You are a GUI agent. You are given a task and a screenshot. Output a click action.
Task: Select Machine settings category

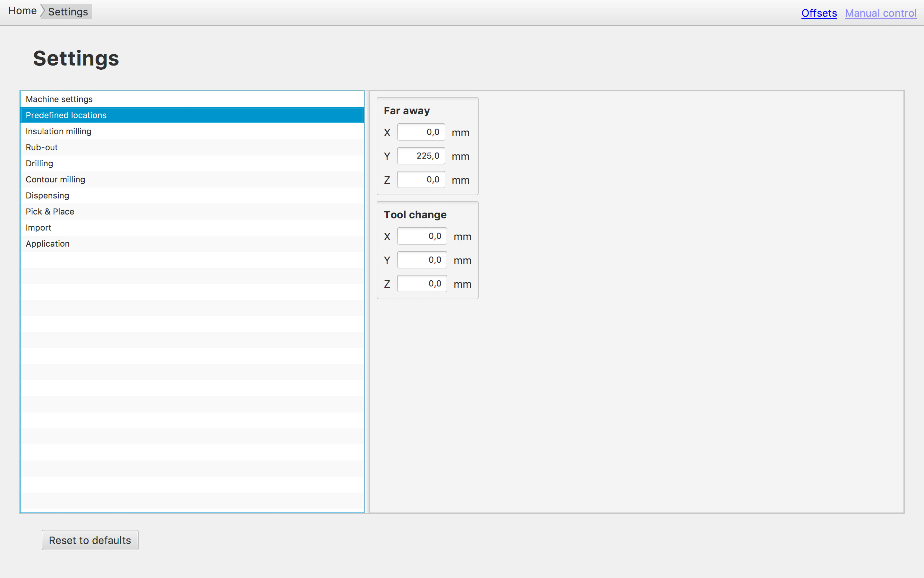[192, 100]
